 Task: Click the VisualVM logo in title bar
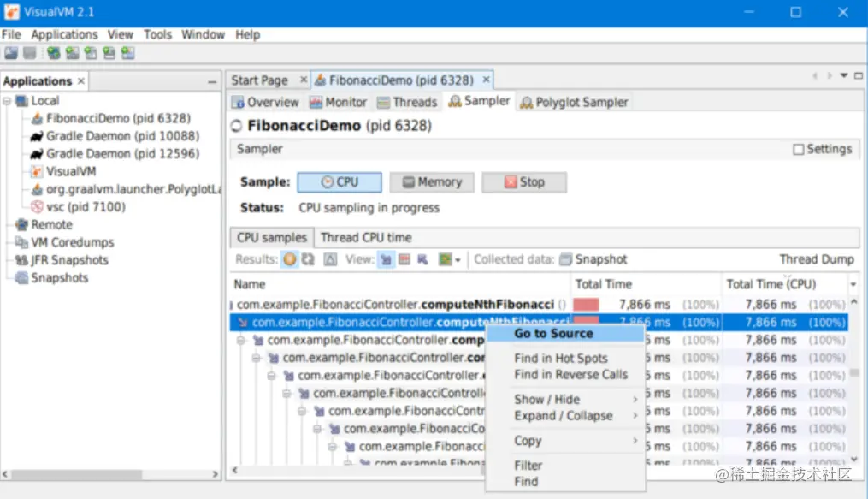tap(12, 12)
